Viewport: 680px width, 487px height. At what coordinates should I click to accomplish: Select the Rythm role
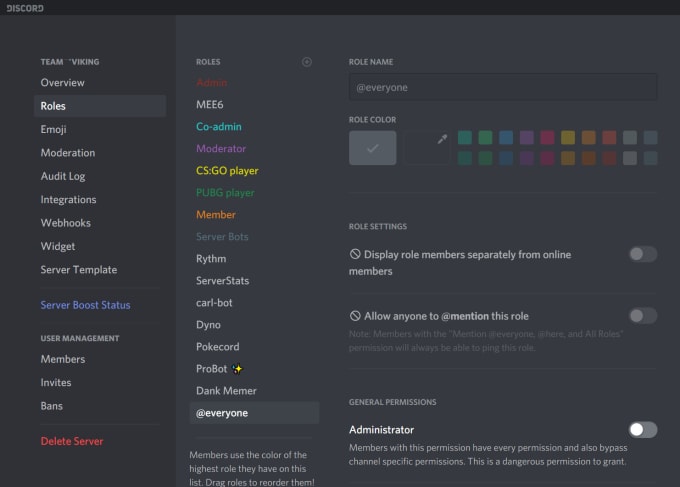(211, 259)
